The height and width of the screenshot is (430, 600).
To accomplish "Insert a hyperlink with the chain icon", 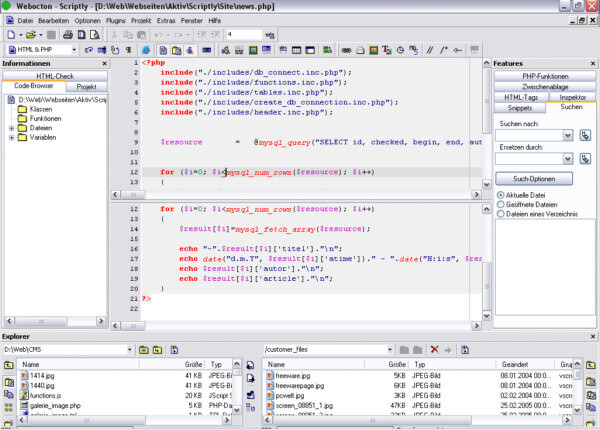I will click(346, 49).
